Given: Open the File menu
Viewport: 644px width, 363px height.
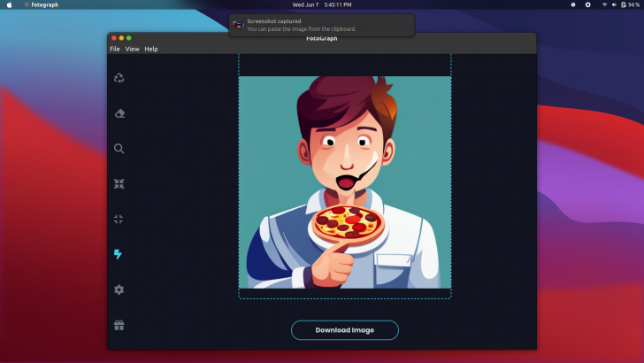Looking at the screenshot, I should (x=115, y=49).
